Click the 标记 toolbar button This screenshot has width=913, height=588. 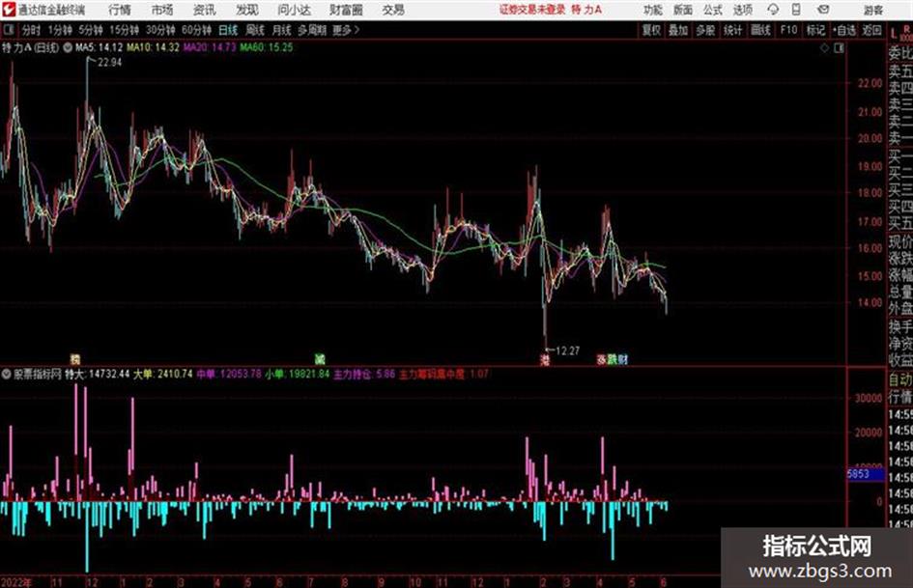point(815,30)
